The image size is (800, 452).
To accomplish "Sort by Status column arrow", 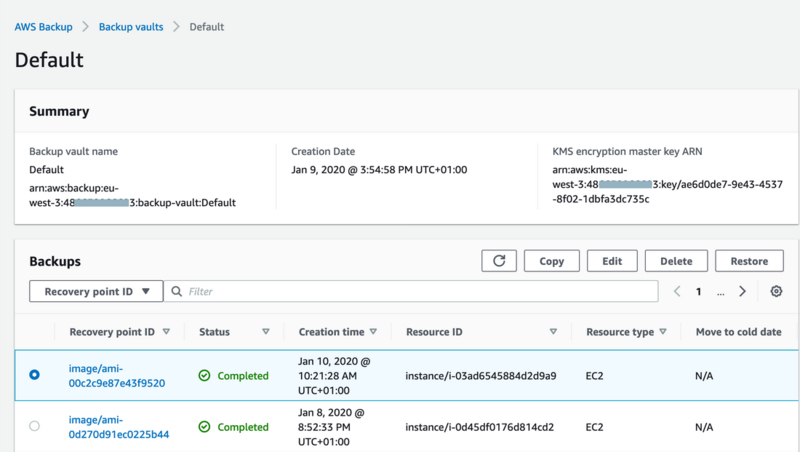I will 266,332.
